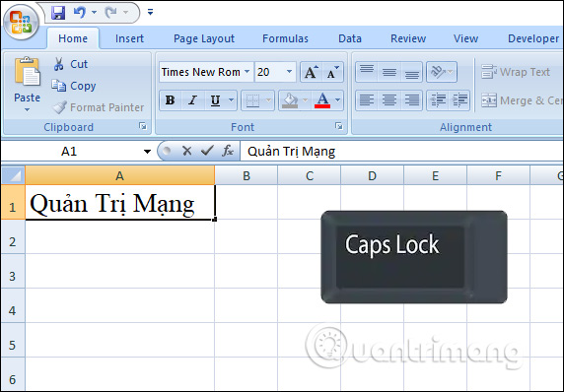Activate the Format Painter
564x392 pixels.
[x=99, y=107]
